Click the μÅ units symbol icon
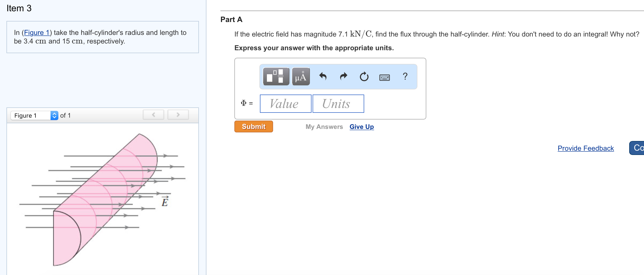This screenshot has height=275, width=644. tap(300, 77)
